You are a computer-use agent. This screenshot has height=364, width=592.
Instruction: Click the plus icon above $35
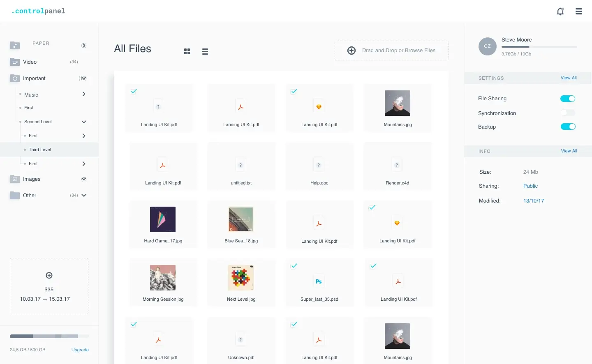tap(49, 275)
